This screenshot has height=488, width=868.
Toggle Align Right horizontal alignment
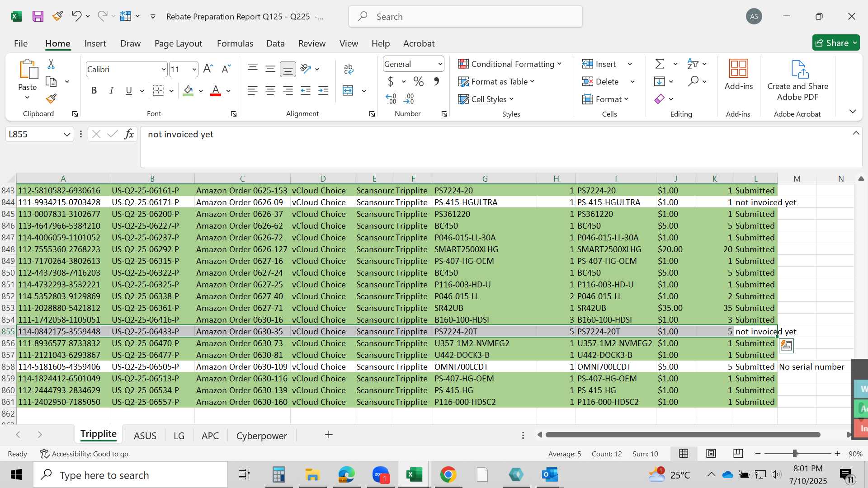(288, 90)
